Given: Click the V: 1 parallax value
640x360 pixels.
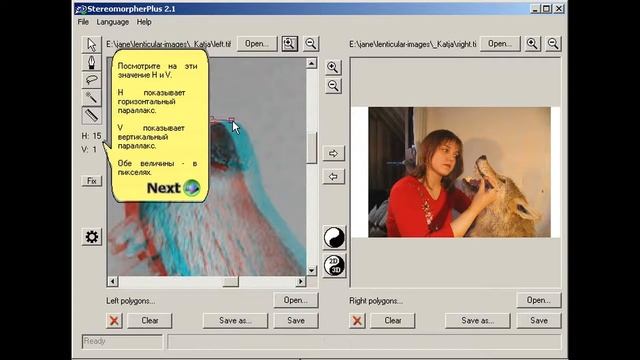Looking at the screenshot, I should tap(89, 149).
